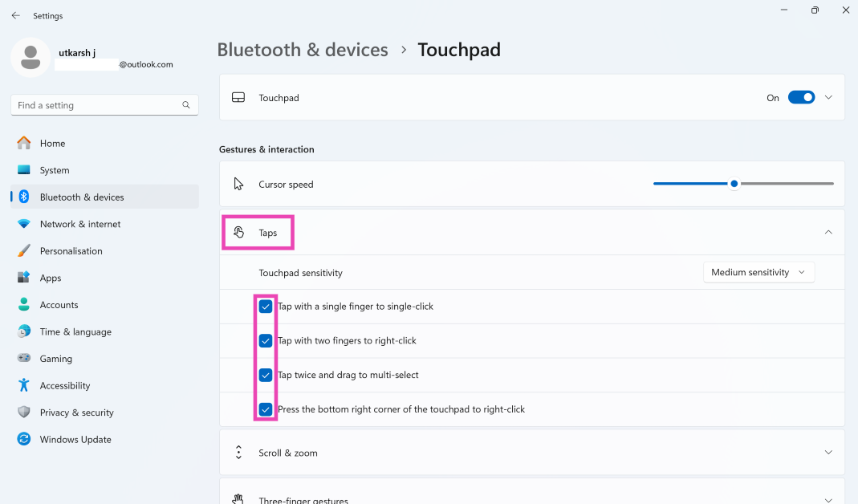Uncheck Tap with a single finger to single-click
Viewport: 858px width, 504px height.
point(266,307)
